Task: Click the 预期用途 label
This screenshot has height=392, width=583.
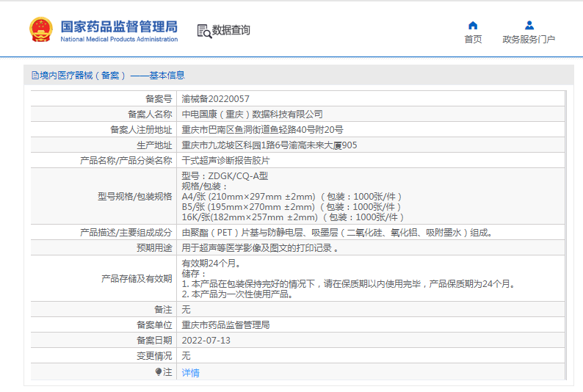Action: pyautogui.click(x=154, y=248)
